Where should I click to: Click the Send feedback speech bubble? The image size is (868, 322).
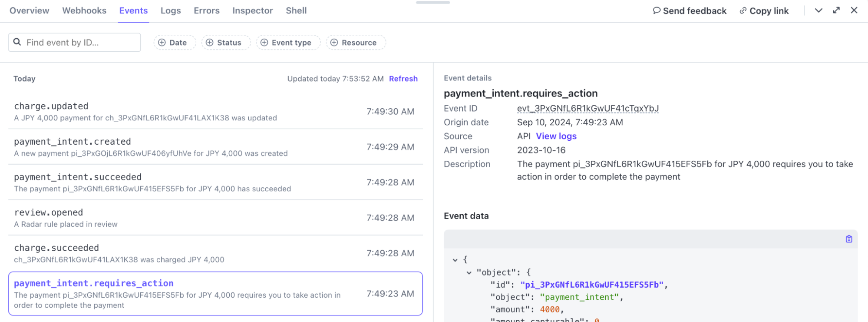(x=657, y=10)
